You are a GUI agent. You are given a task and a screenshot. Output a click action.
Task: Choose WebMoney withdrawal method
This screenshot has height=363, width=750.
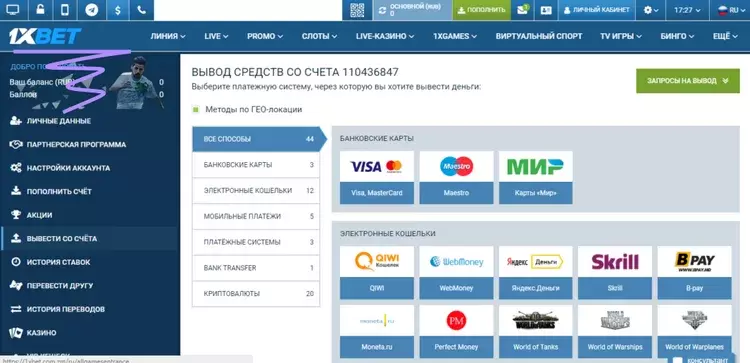456,273
